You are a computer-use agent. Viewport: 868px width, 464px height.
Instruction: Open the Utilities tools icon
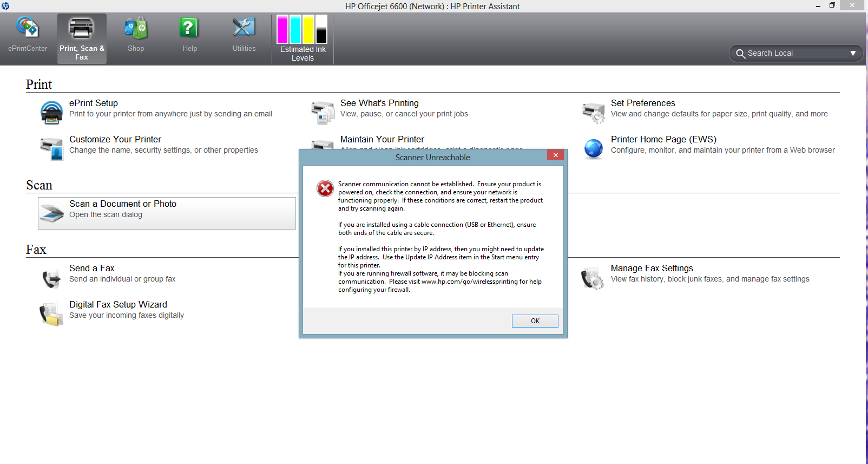[x=244, y=28]
